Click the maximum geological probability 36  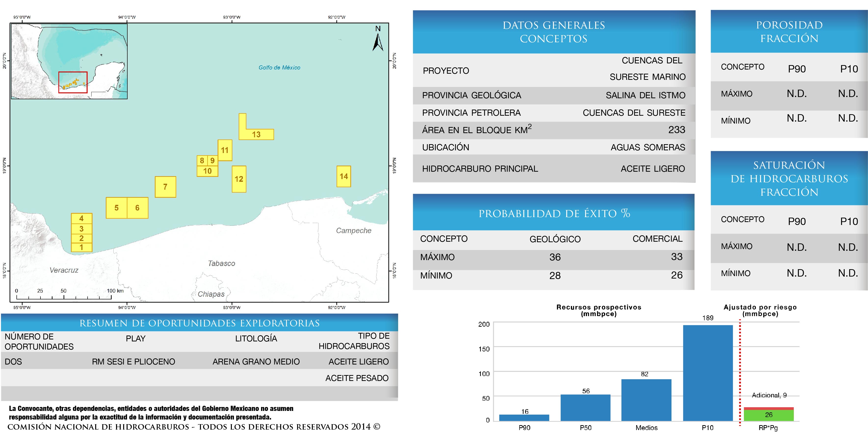(555, 257)
